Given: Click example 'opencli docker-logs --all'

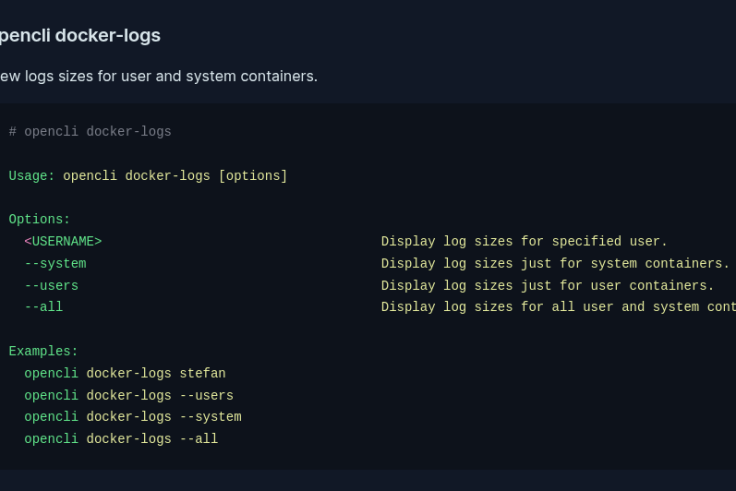Looking at the screenshot, I should [x=121, y=439].
